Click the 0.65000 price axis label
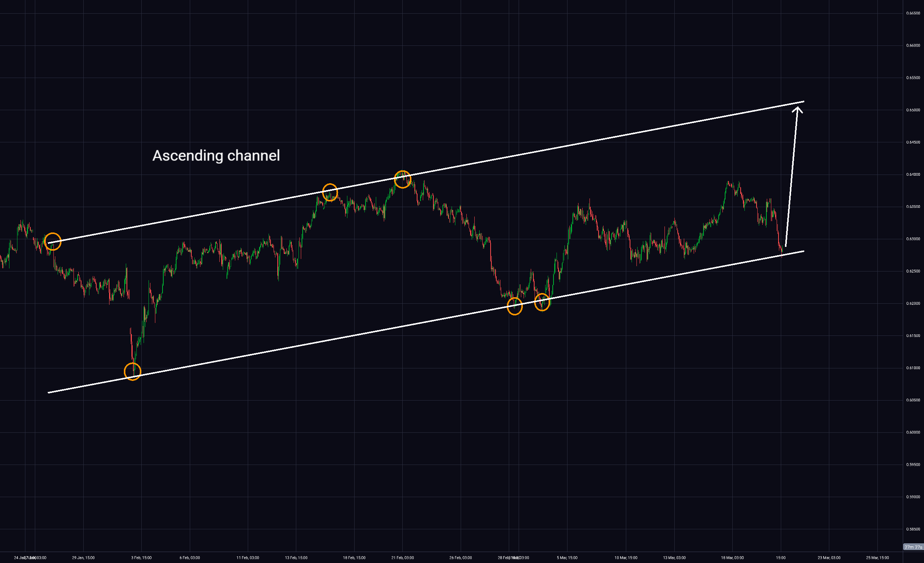The width and height of the screenshot is (924, 563). (913, 110)
